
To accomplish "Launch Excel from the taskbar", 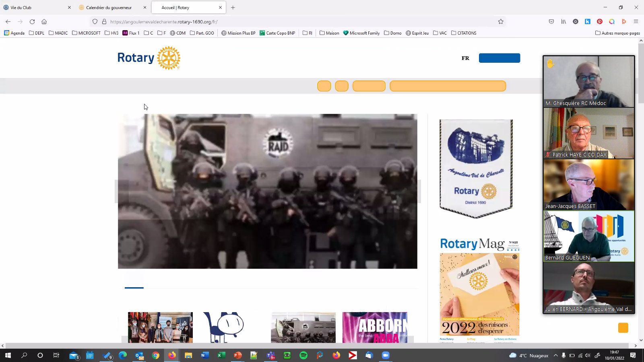I will click(x=221, y=355).
